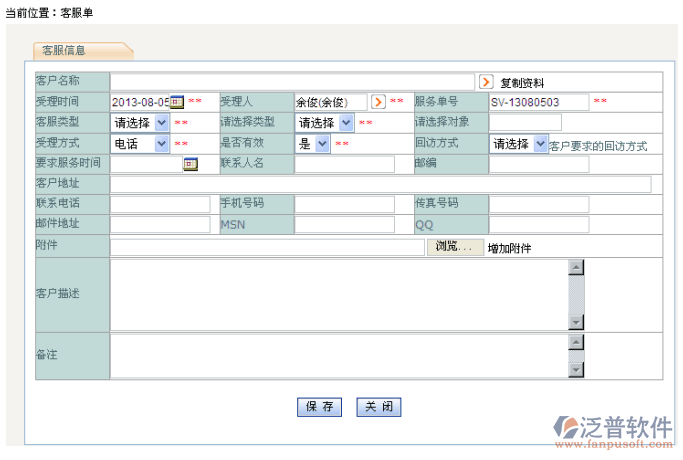Open the 请选择类型 dropdown list

[x=346, y=123]
